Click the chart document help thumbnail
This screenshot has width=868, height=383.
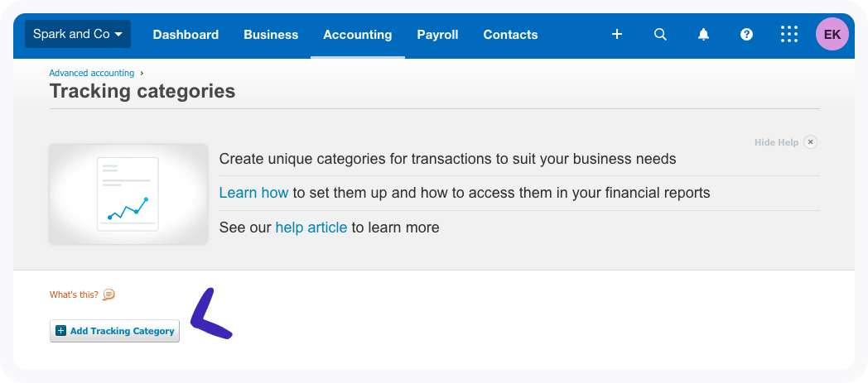coord(128,194)
